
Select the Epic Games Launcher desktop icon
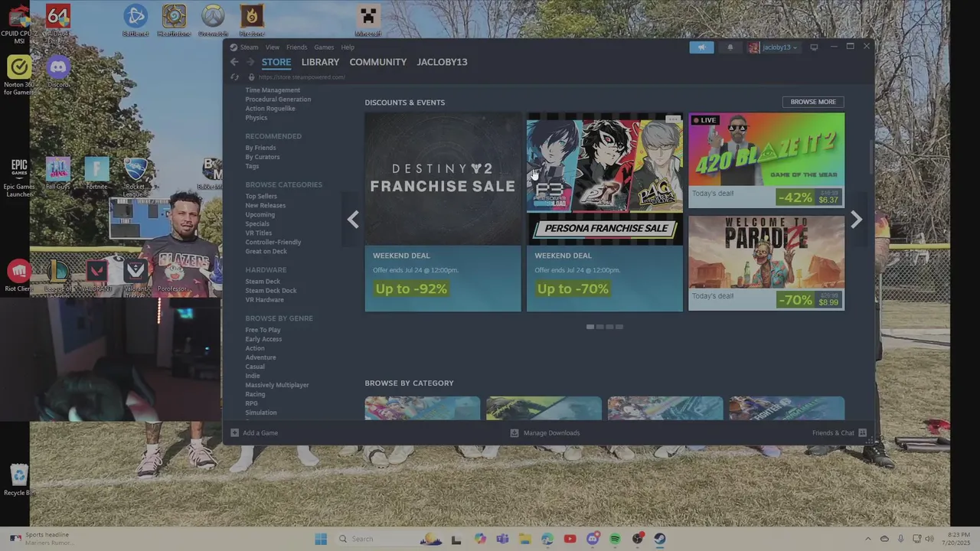[x=19, y=177]
